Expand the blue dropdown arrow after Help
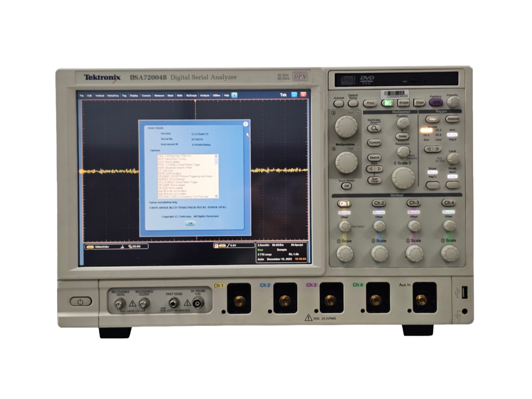The width and height of the screenshot is (532, 399). click(234, 95)
